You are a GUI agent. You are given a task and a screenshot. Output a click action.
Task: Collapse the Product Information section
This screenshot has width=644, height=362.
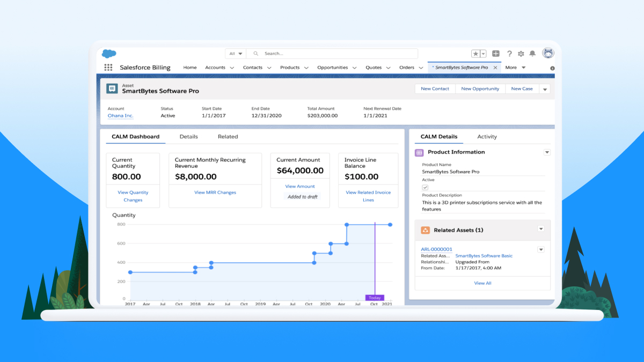coord(547,152)
